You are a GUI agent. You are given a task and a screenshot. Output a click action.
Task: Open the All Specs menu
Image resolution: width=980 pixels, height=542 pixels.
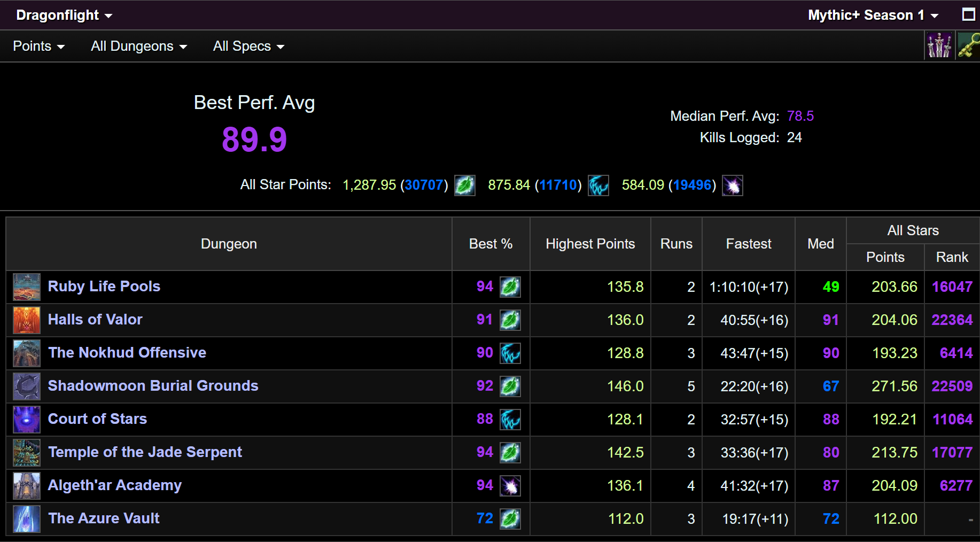[x=248, y=46]
